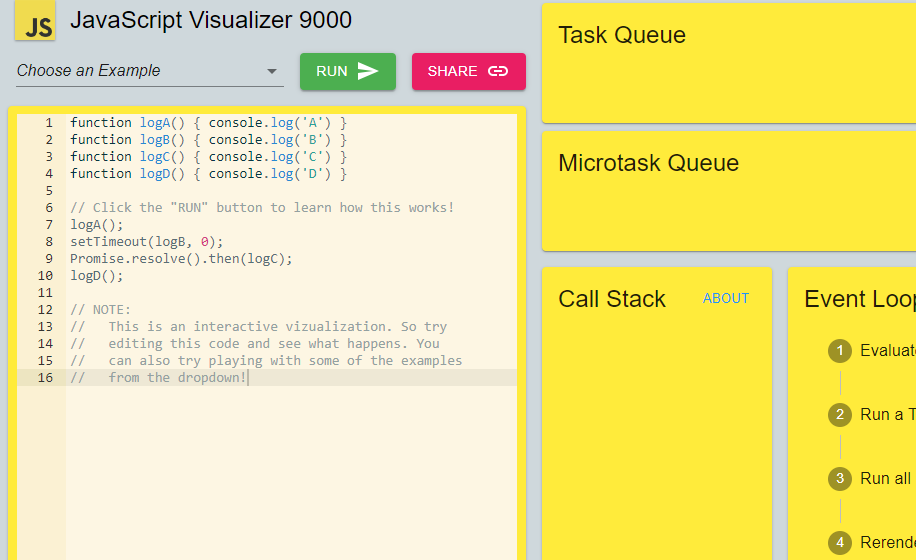This screenshot has width=916, height=560.
Task: Click the 'interactive vizualization' comment line
Action: tap(259, 326)
